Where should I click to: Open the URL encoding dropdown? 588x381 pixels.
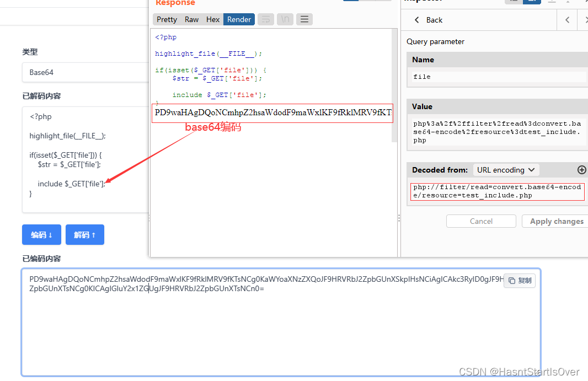[x=506, y=170]
